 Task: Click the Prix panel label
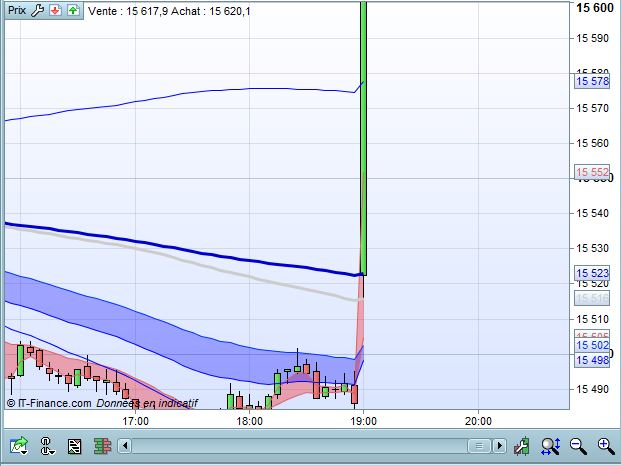17,10
